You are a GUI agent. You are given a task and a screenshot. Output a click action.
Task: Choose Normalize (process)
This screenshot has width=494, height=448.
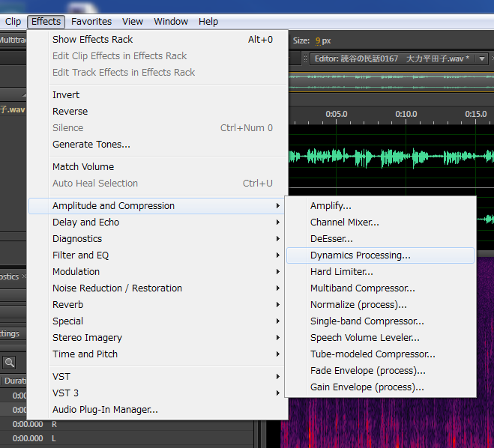[x=380, y=305]
